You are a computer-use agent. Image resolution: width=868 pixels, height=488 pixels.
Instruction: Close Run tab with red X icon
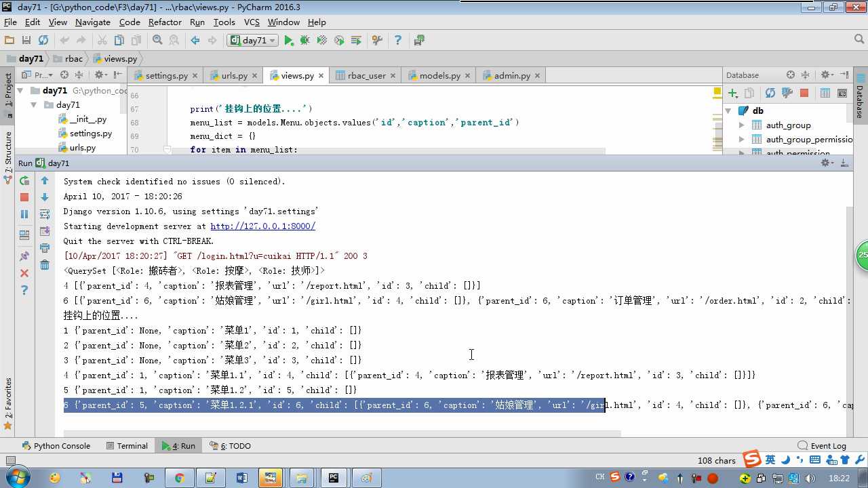[x=24, y=273]
